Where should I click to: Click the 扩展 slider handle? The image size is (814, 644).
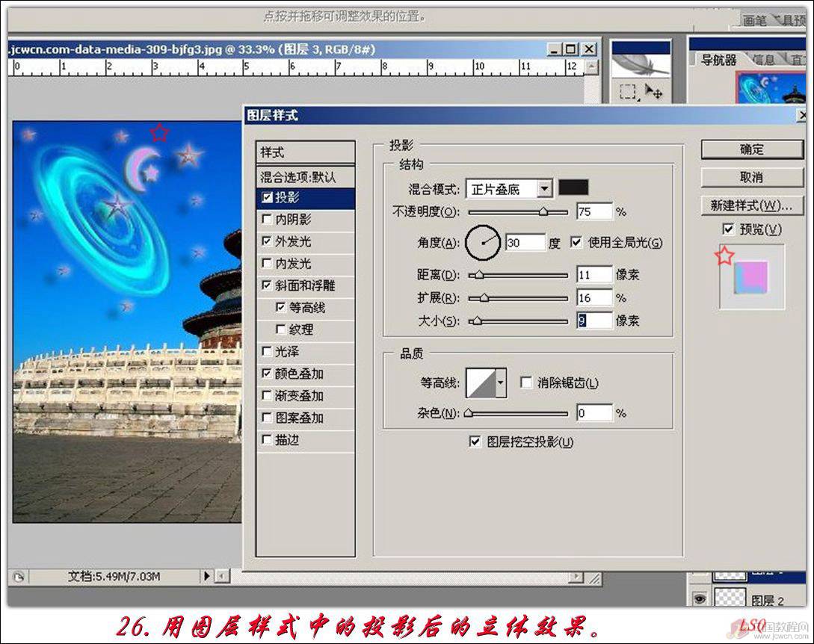pos(484,297)
